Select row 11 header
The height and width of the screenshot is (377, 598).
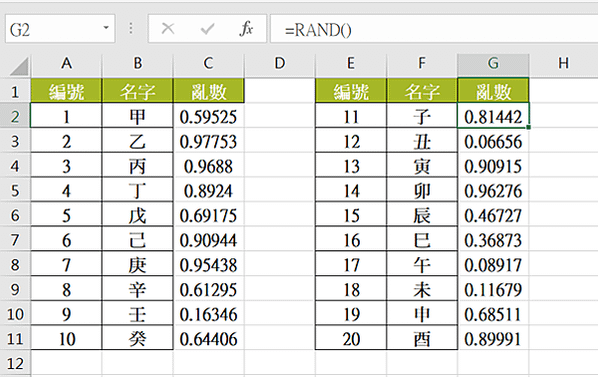pos(15,338)
